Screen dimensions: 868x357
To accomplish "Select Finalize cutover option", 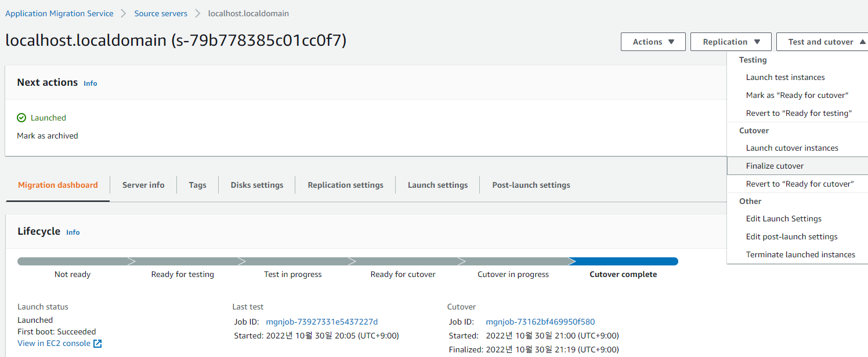I will pos(797,166).
